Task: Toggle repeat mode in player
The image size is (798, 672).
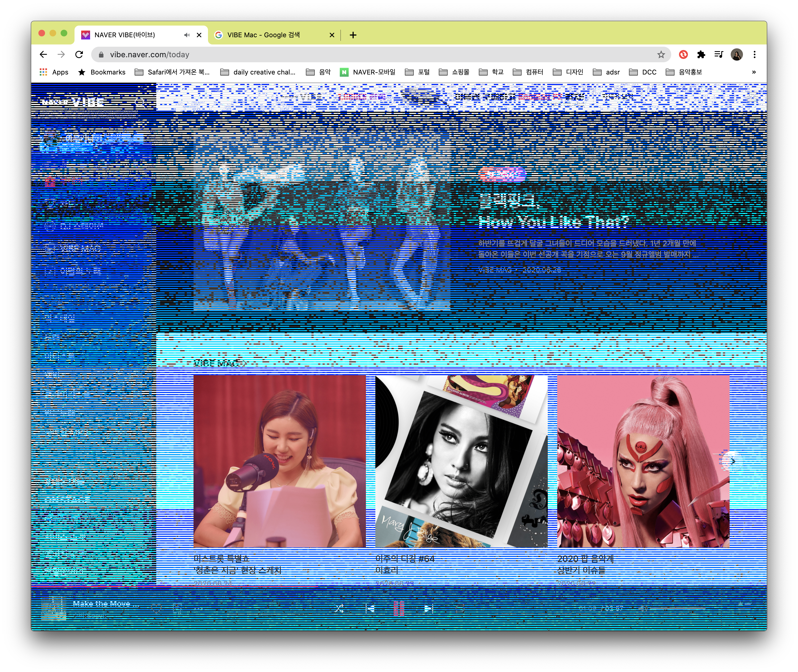Action: tap(460, 608)
